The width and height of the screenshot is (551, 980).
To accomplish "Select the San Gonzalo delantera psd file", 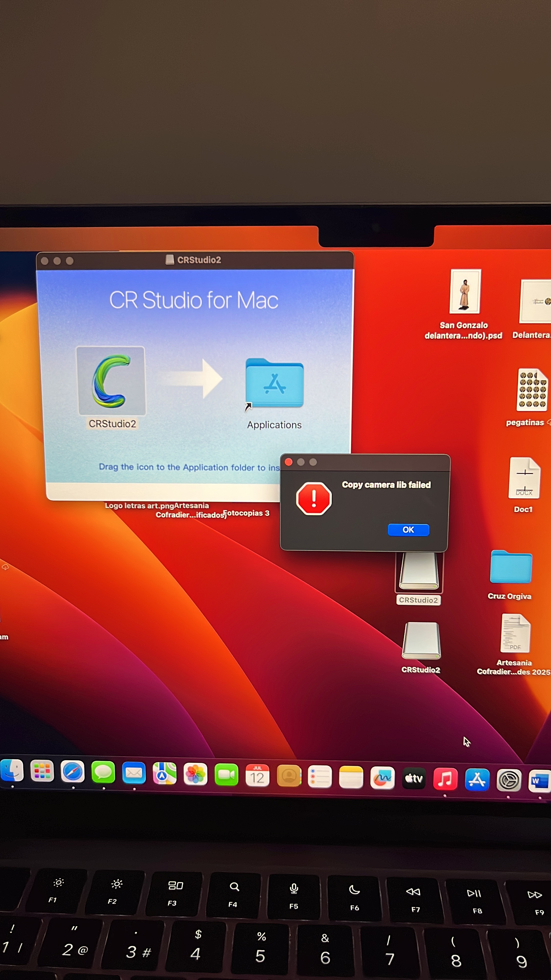I will 465,291.
